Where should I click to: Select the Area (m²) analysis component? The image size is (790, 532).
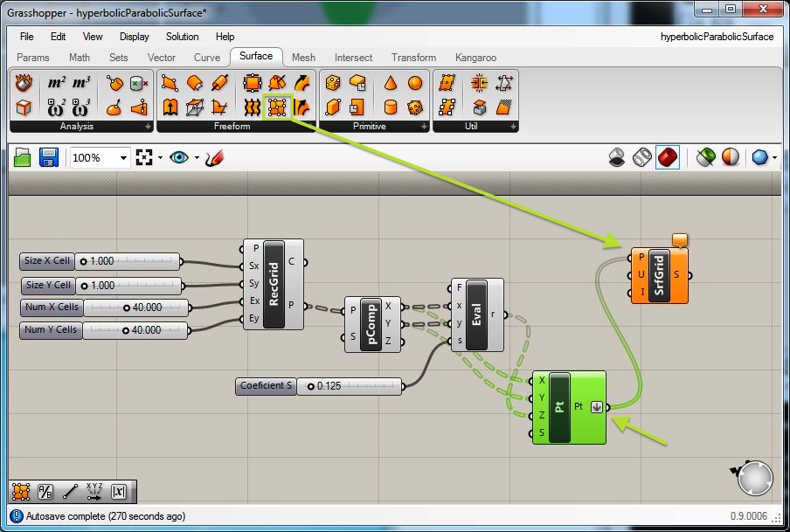click(57, 83)
